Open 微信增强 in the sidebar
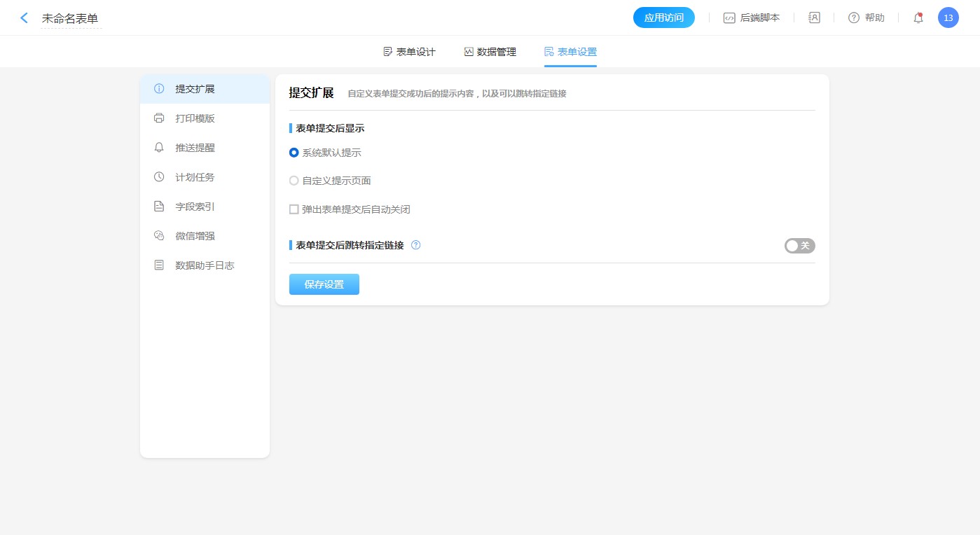The image size is (980, 535). [195, 236]
